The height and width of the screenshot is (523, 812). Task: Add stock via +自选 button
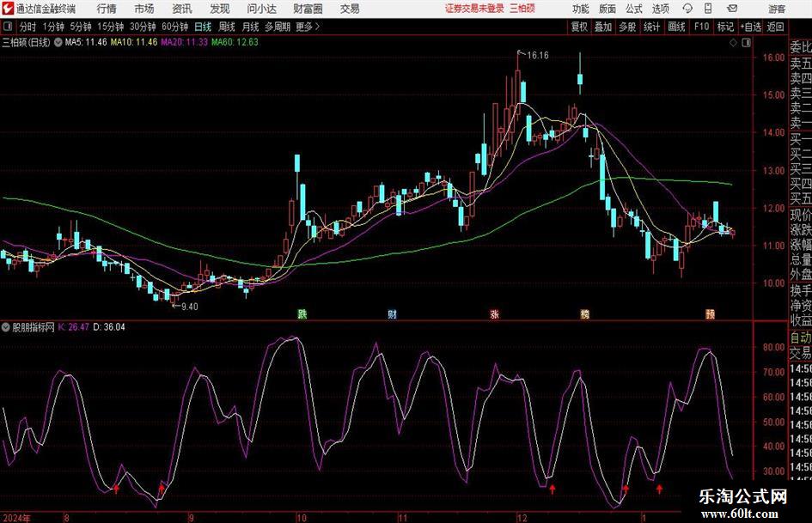tap(751, 27)
